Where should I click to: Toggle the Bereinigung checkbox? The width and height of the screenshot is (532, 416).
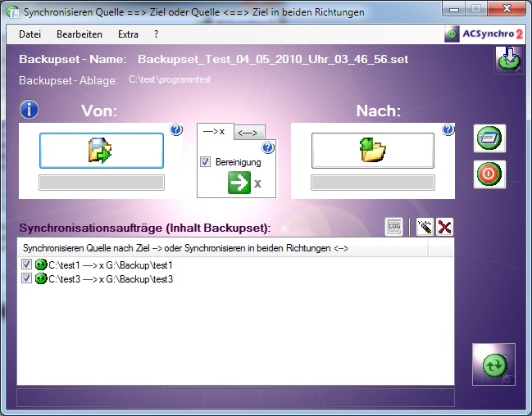point(205,161)
